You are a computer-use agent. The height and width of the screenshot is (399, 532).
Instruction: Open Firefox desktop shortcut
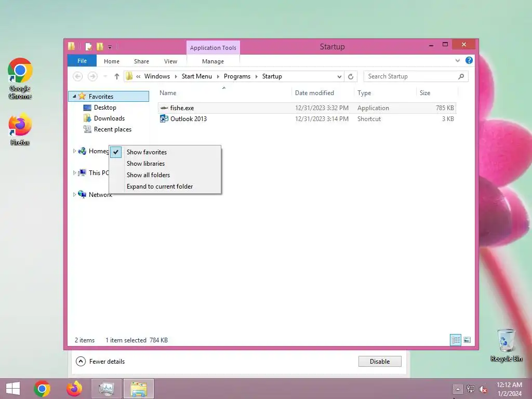20,129
